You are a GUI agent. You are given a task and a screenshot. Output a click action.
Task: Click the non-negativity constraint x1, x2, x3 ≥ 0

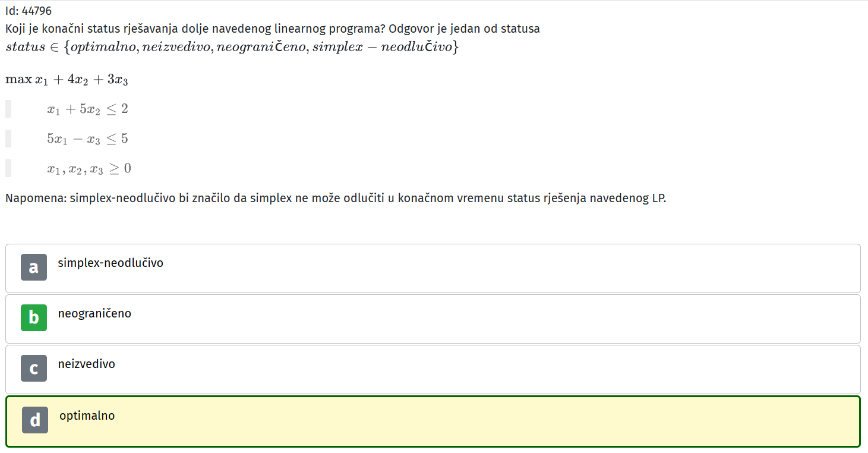[89, 169]
